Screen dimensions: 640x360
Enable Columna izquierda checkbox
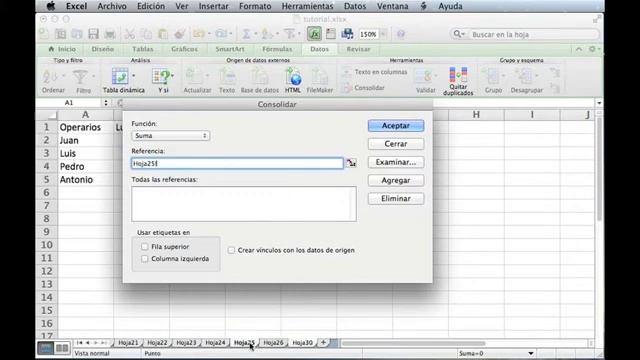(144, 259)
